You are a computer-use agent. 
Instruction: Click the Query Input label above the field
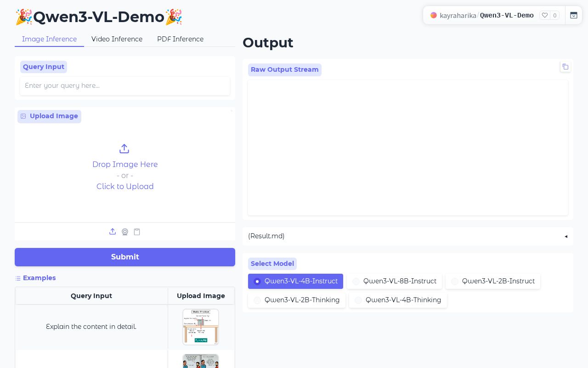(44, 67)
